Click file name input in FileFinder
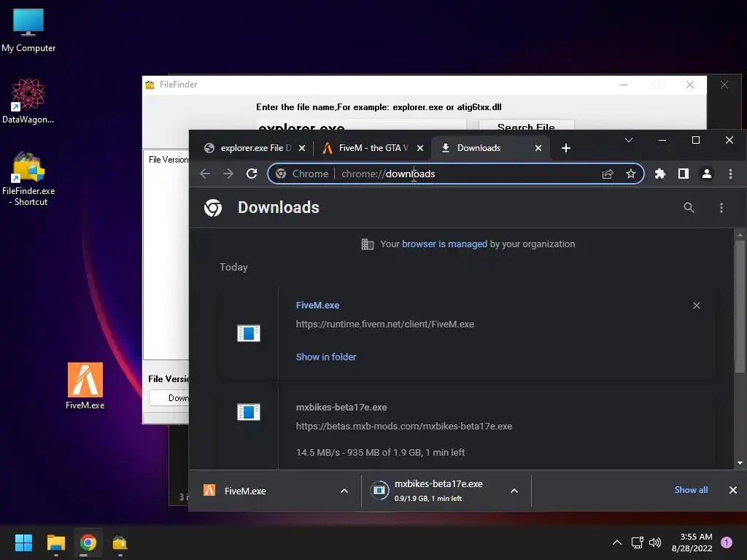Image resolution: width=747 pixels, height=560 pixels. pos(360,125)
